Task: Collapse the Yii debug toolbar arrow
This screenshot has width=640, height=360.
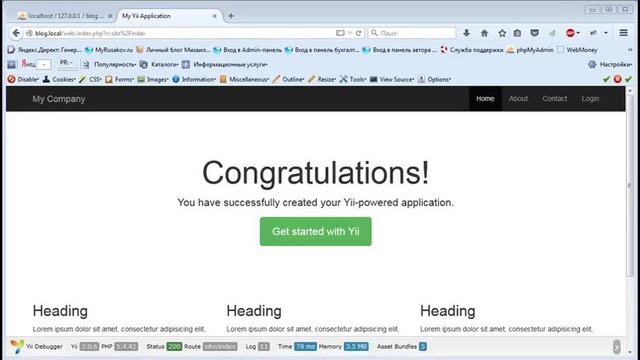Action: coord(616,347)
